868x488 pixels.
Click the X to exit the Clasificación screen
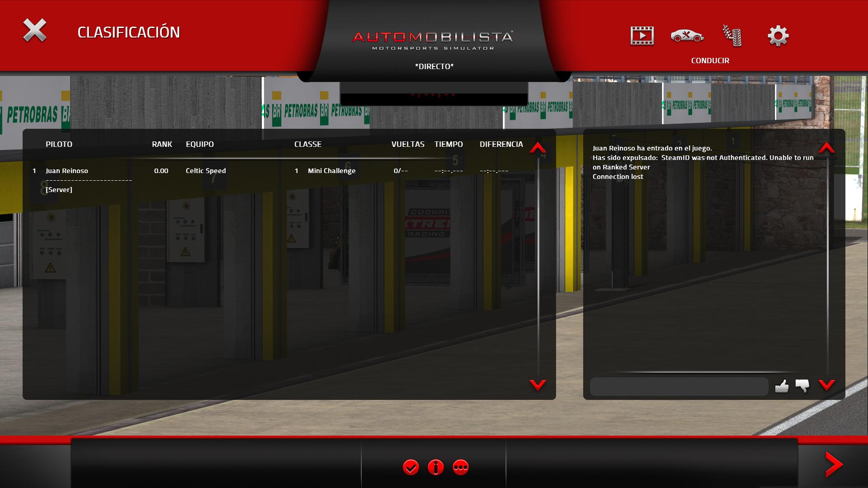point(35,31)
